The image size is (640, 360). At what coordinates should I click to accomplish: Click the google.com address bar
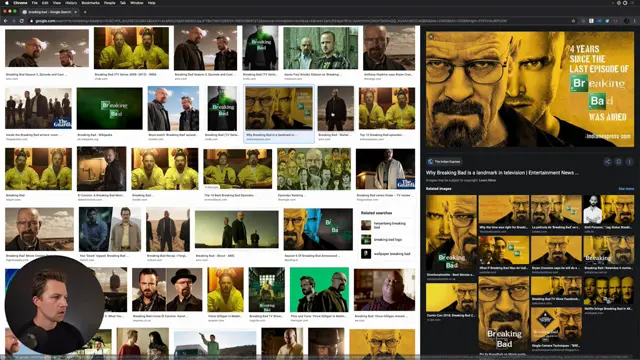click(300, 21)
